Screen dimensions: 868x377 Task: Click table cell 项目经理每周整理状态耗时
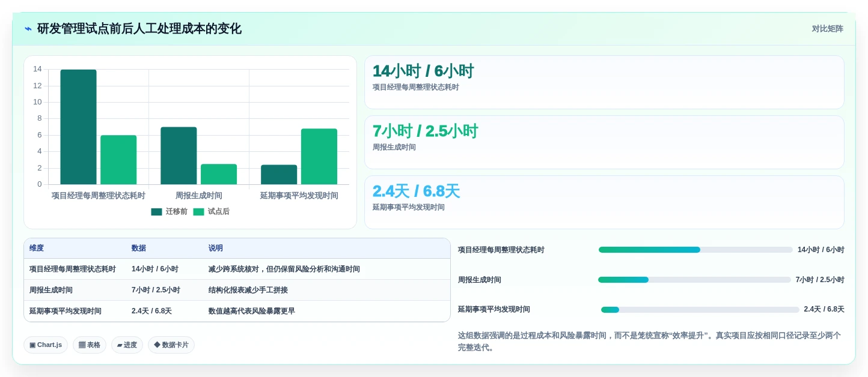(73, 269)
